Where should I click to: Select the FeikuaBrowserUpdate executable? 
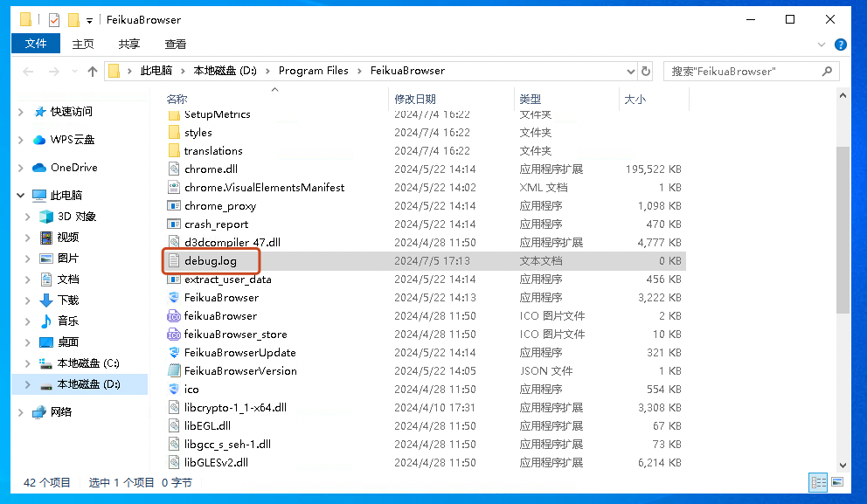pos(239,353)
